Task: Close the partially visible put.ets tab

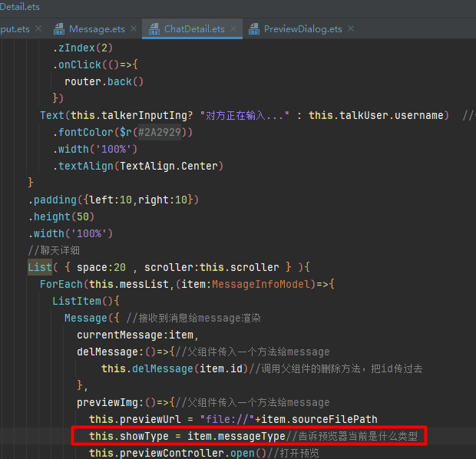Action: [38, 29]
